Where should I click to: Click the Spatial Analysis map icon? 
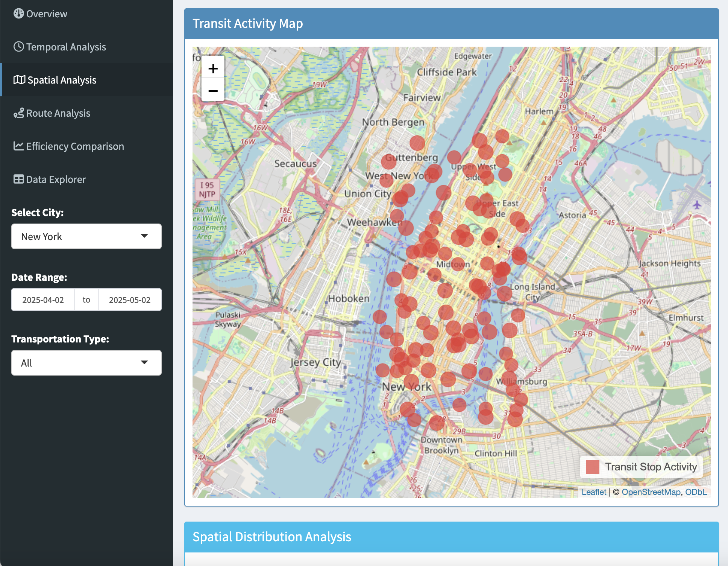tap(19, 80)
